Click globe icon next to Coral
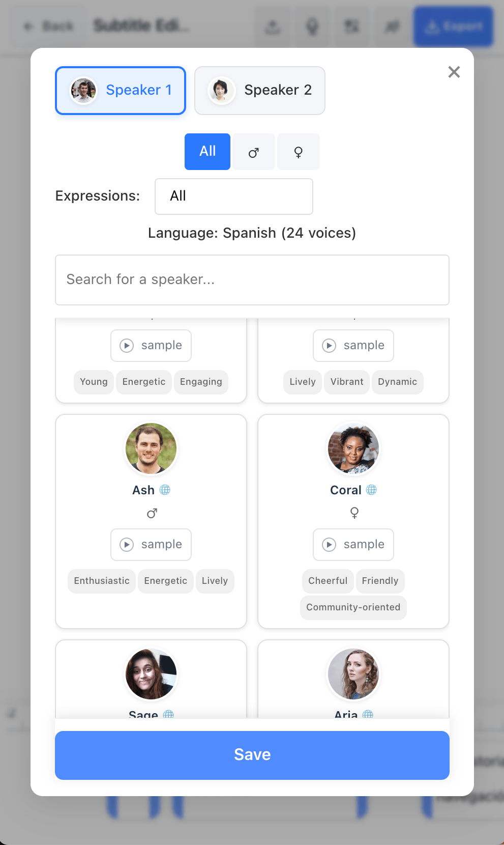The width and height of the screenshot is (504, 845). pos(372,490)
